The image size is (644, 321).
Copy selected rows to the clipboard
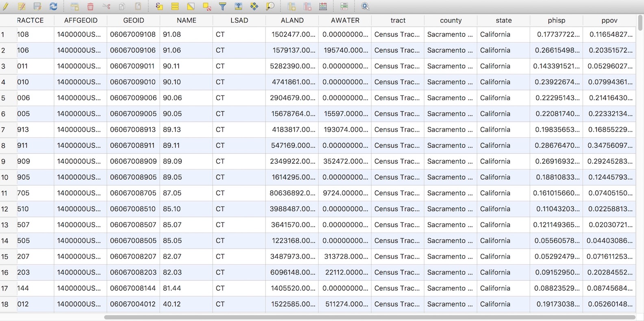coord(122,6)
